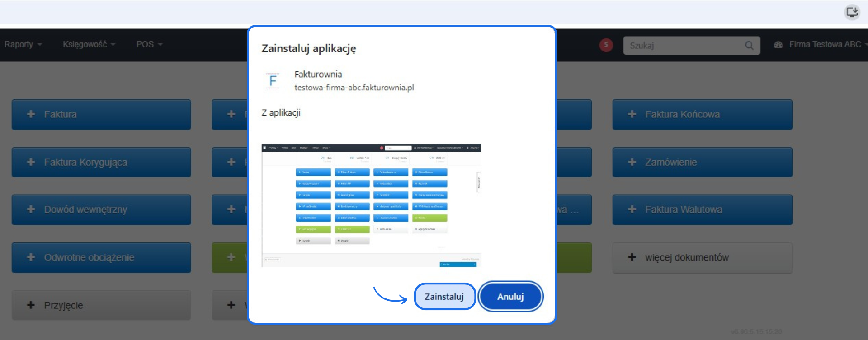Click the magnifier search icon
868x340 pixels.
(x=749, y=45)
